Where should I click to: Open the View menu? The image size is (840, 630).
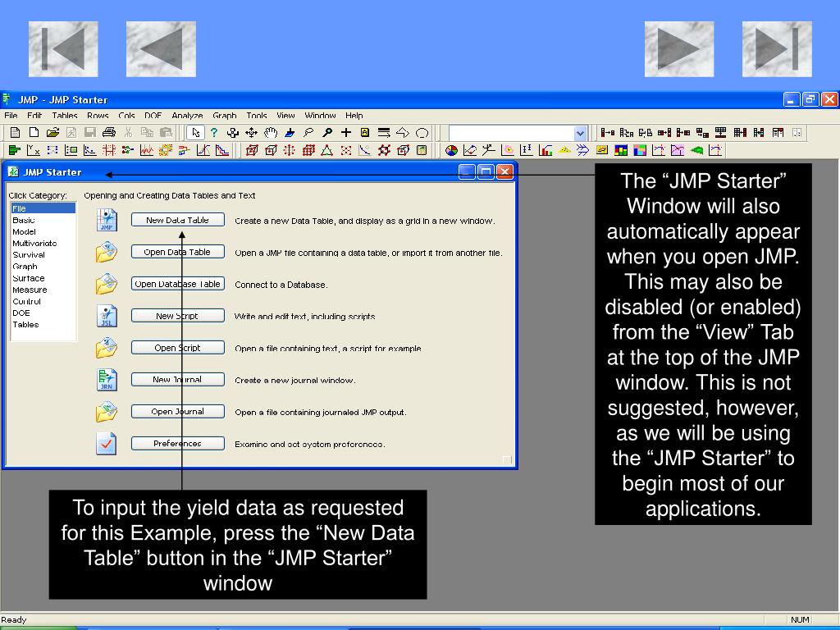[x=285, y=115]
